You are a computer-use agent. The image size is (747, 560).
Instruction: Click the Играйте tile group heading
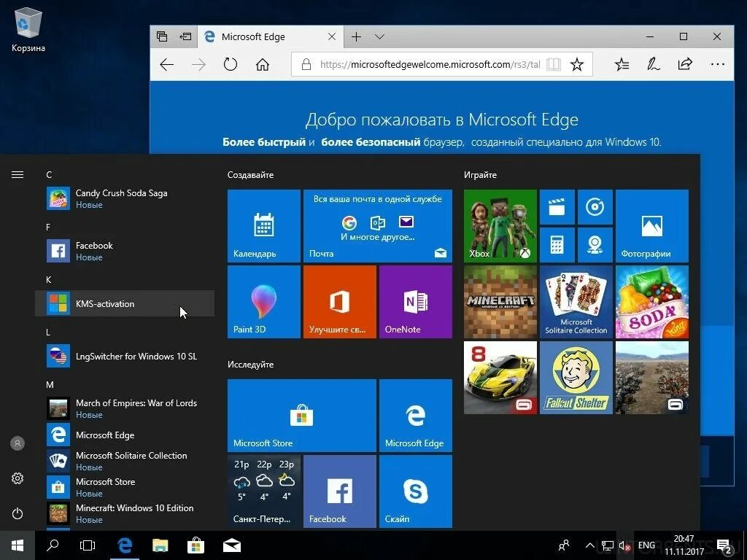480,175
